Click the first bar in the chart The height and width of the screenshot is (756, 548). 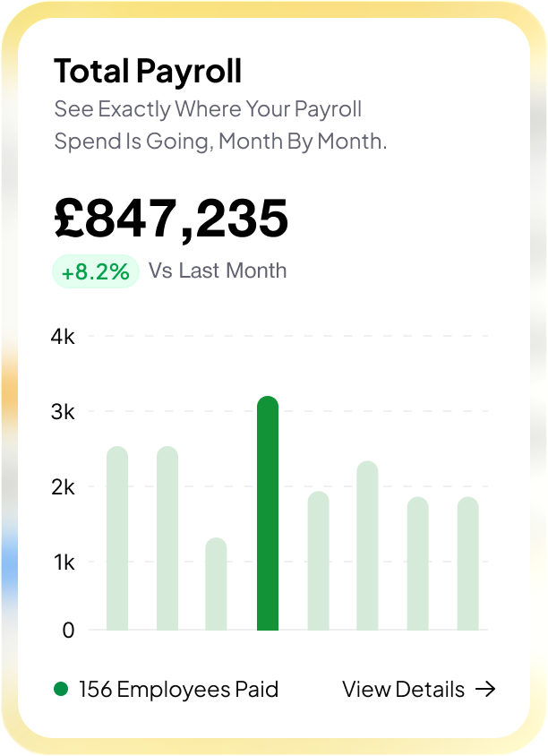[117, 538]
